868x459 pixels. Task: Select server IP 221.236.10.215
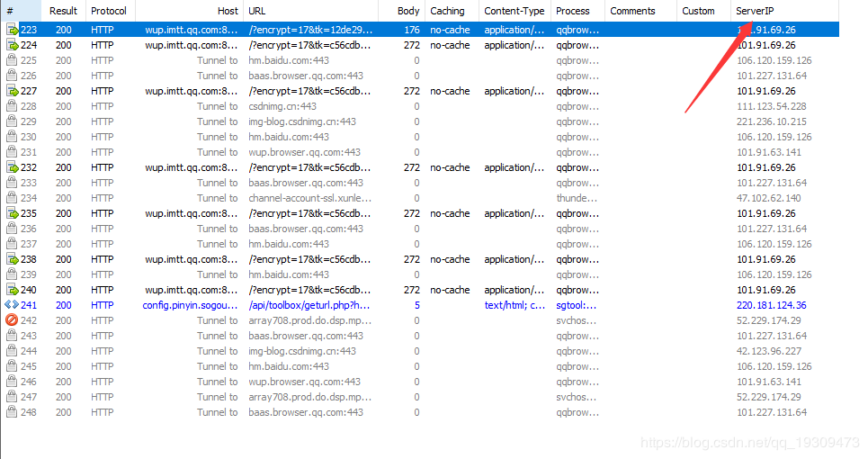(x=771, y=121)
